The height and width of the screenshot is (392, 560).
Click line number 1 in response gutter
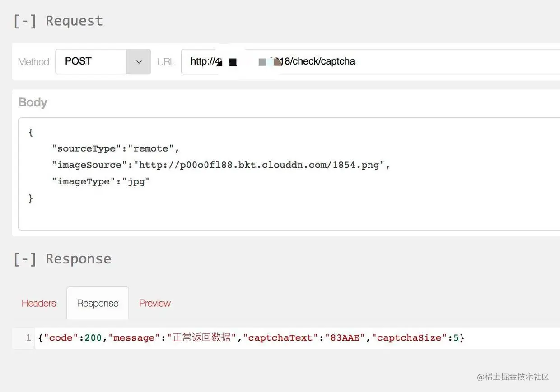pyautogui.click(x=28, y=338)
